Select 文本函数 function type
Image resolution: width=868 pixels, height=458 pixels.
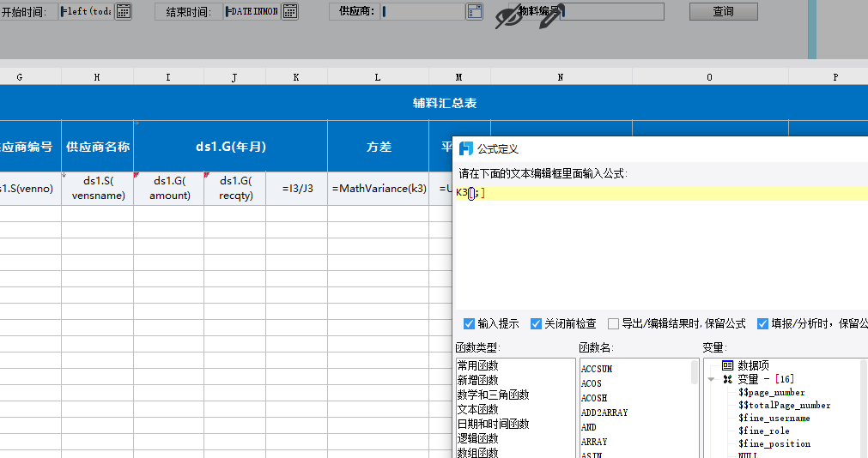point(477,409)
